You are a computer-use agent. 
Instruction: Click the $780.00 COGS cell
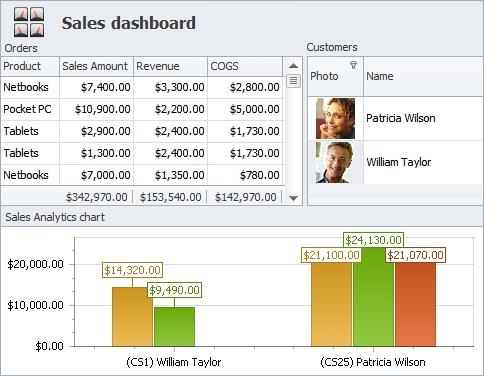[x=245, y=175]
